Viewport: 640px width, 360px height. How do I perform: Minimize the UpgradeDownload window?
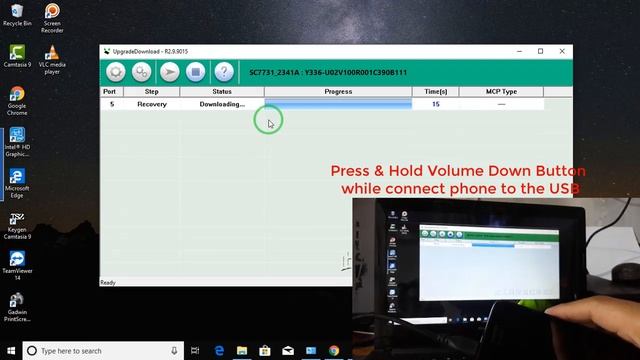[519, 51]
